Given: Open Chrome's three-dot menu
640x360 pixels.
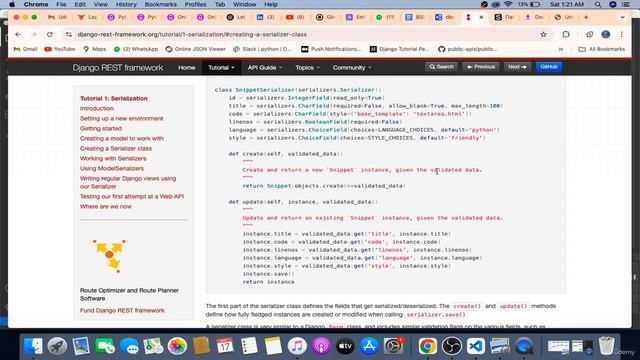Looking at the screenshot, I should click(x=622, y=35).
